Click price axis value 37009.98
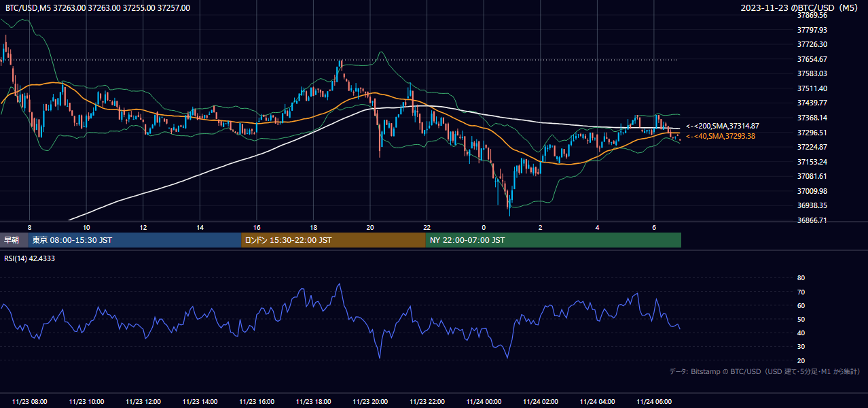The image size is (868, 408). (812, 191)
